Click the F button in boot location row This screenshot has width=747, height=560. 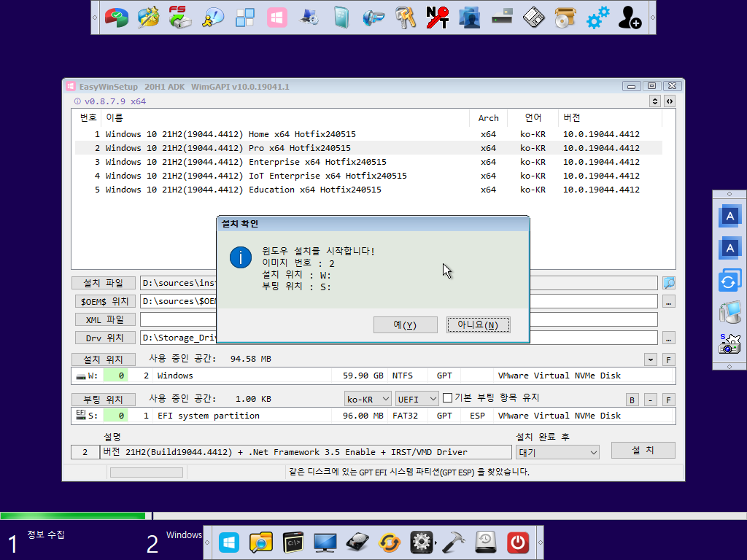(668, 400)
